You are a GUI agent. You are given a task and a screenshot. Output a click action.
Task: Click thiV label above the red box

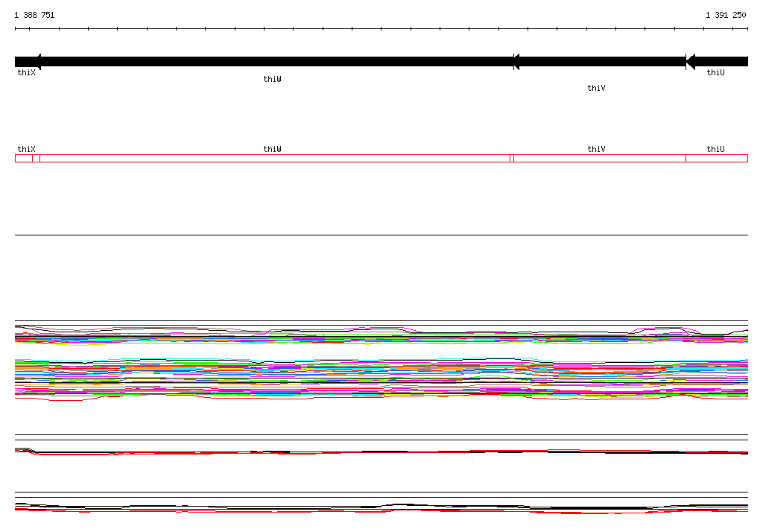[x=596, y=149]
